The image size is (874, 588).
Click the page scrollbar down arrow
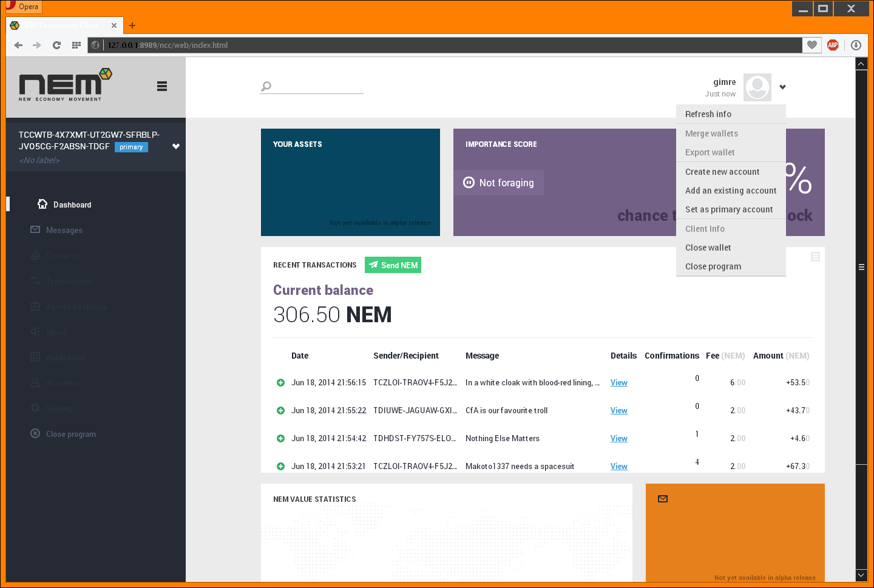pos(861,575)
